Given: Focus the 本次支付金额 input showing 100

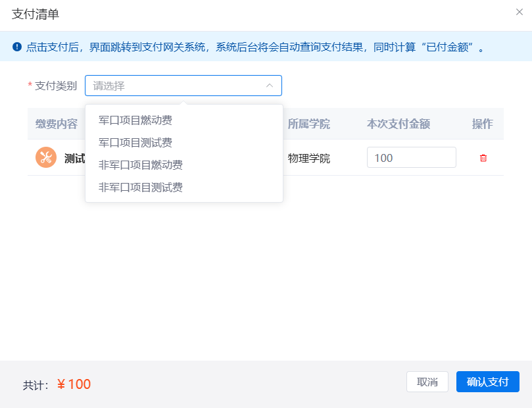Looking at the screenshot, I should click(x=411, y=158).
